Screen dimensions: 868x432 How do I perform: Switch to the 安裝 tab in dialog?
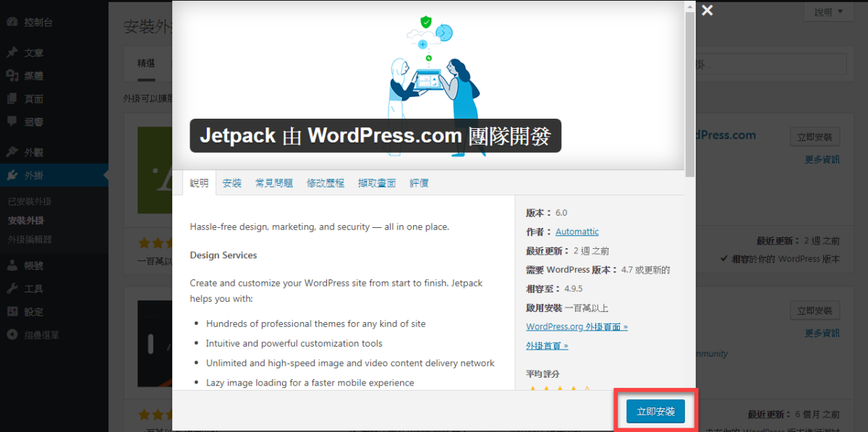coord(232,183)
